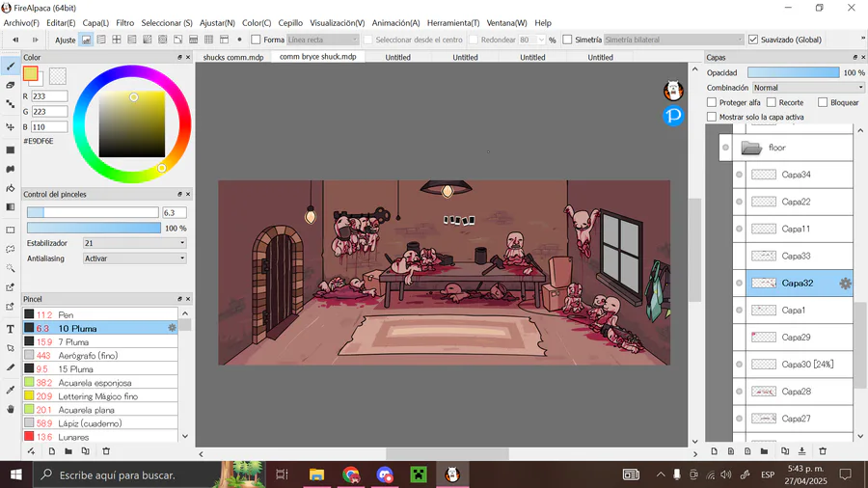868x488 pixels.
Task: Open the Estabilizador dropdown
Action: tap(134, 243)
